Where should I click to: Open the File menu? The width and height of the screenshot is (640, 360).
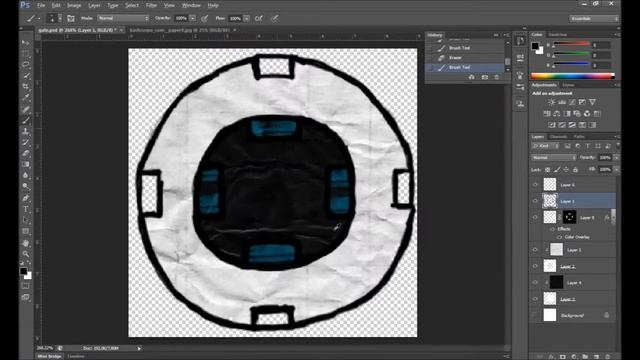41,5
